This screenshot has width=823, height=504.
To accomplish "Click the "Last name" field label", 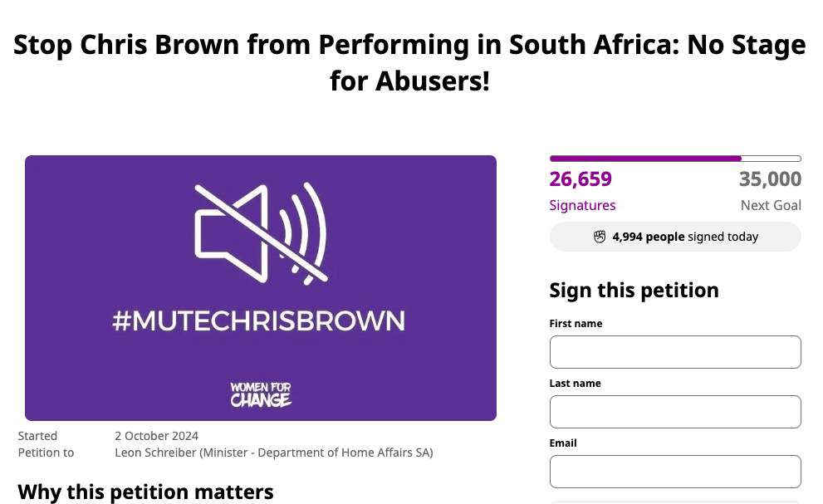I will (575, 383).
